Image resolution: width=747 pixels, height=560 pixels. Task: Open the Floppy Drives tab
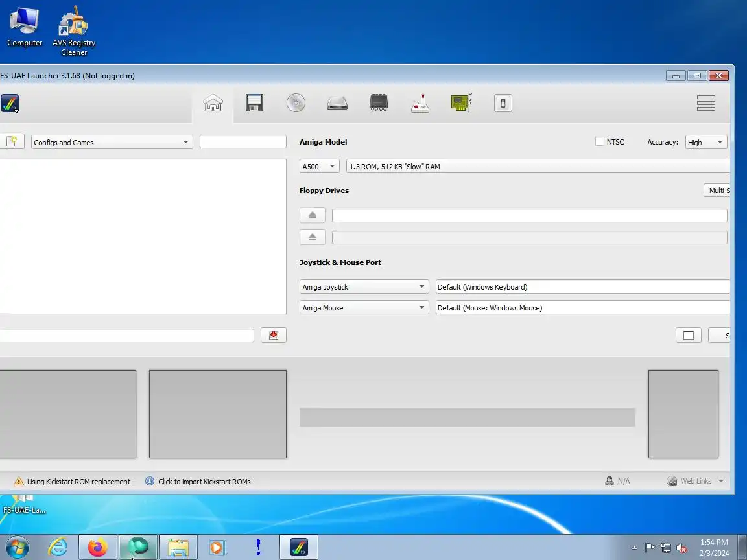point(254,103)
